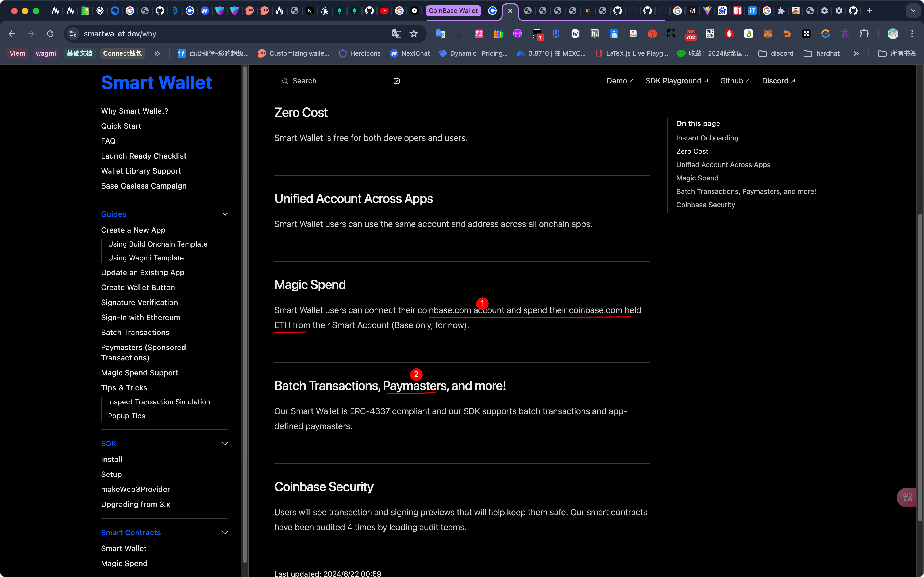The height and width of the screenshot is (577, 924).
Task: Open Using Wagmi Template sub-page
Action: [146, 258]
